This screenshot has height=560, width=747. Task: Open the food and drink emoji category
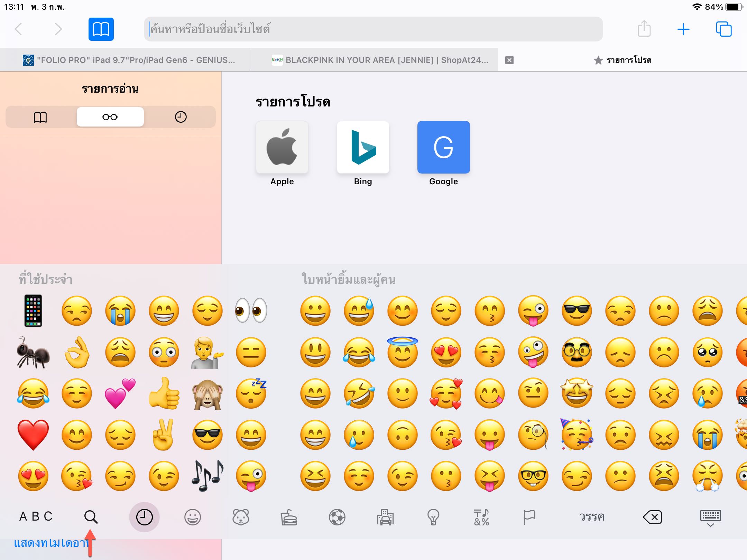click(289, 517)
